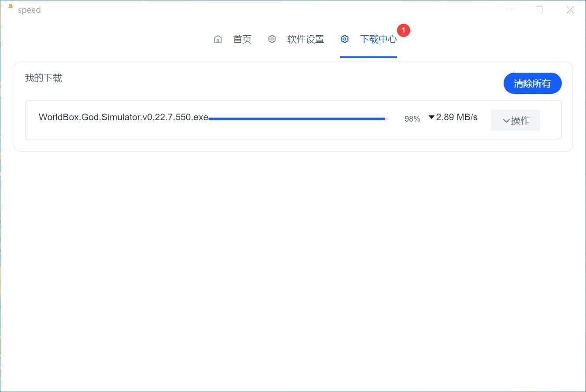Click the download speed arrow icon

431,117
